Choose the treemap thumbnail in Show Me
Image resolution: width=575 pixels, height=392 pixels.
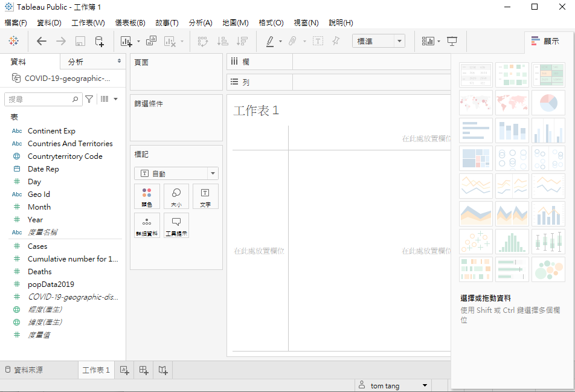[475, 158]
